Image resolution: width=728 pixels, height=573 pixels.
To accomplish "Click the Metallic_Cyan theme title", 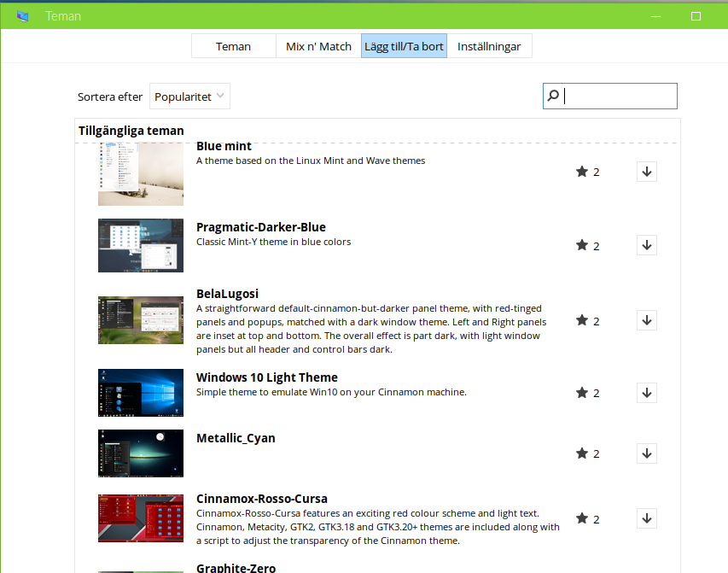I will pyautogui.click(x=236, y=438).
